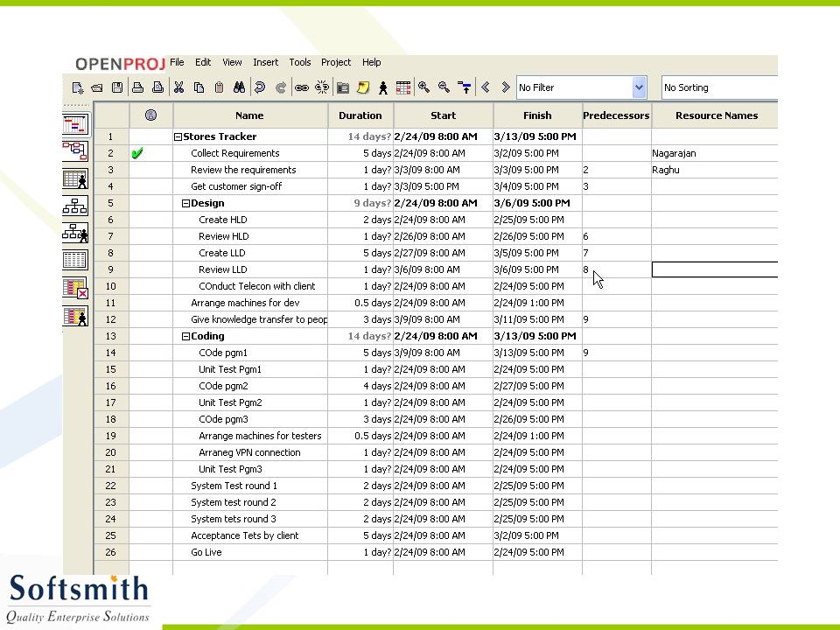Select the Acceptance Tets by client task
This screenshot has height=630, width=840.
[245, 535]
